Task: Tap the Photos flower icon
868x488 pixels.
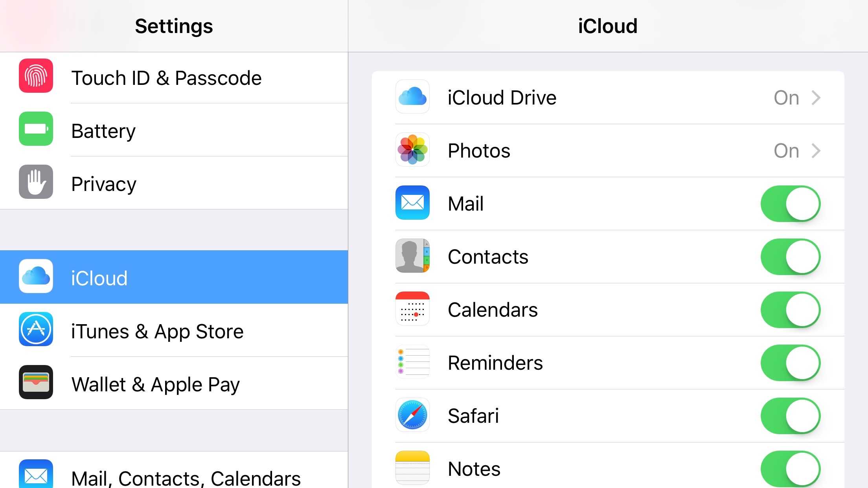Action: [x=412, y=150]
